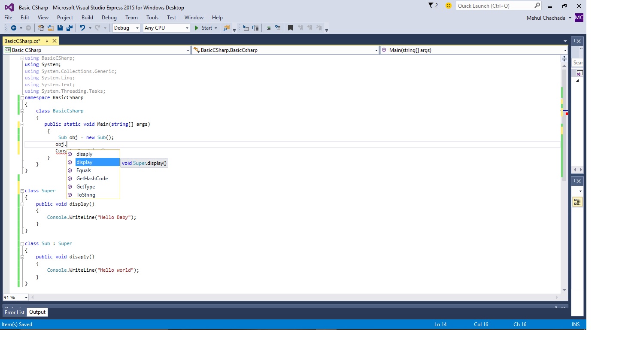The height and width of the screenshot is (364, 625).
Task: Collapse the class Sub code block
Action: [x=22, y=244]
